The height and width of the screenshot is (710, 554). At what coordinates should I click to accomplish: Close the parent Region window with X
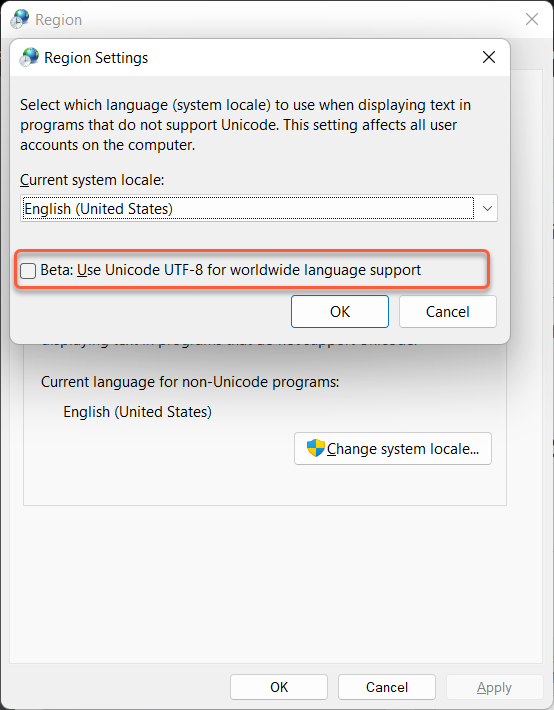531,19
